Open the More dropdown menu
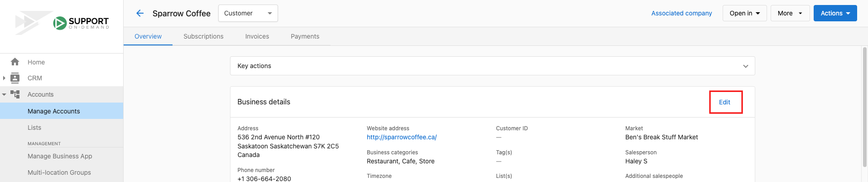868x182 pixels. 790,13
